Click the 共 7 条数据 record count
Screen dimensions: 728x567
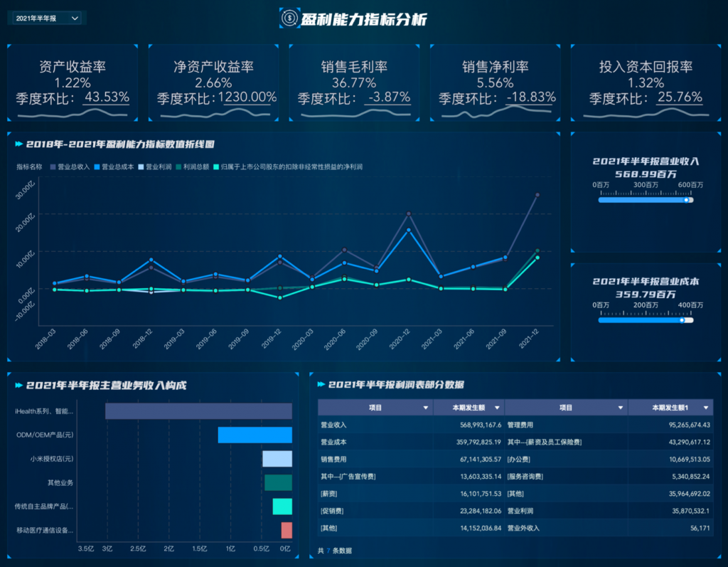pyautogui.click(x=335, y=551)
